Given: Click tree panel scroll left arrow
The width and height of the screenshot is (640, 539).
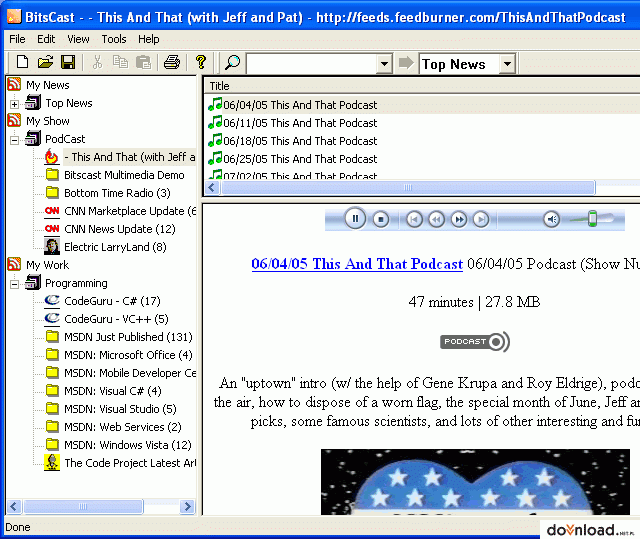Looking at the screenshot, I should 13,506.
